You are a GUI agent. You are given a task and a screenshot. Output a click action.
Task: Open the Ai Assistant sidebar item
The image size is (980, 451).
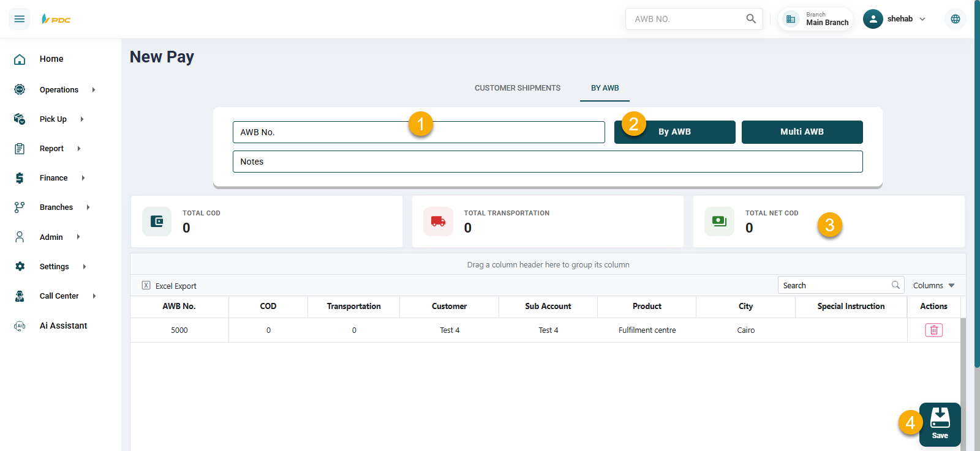63,326
